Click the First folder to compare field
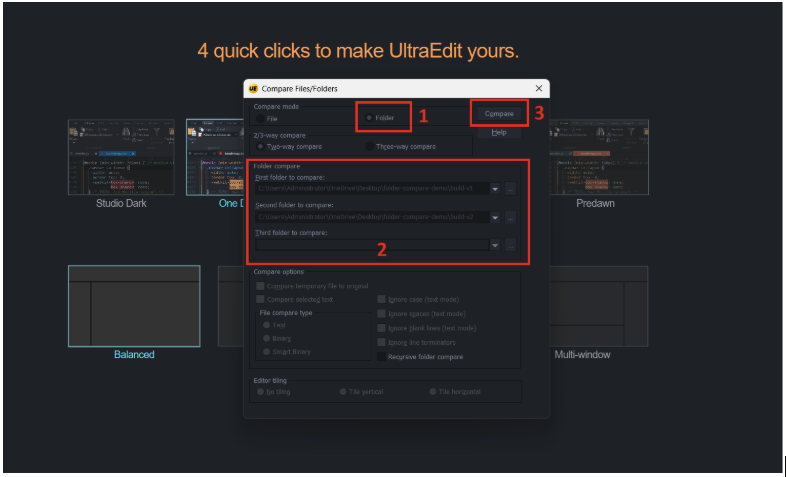 (372, 189)
